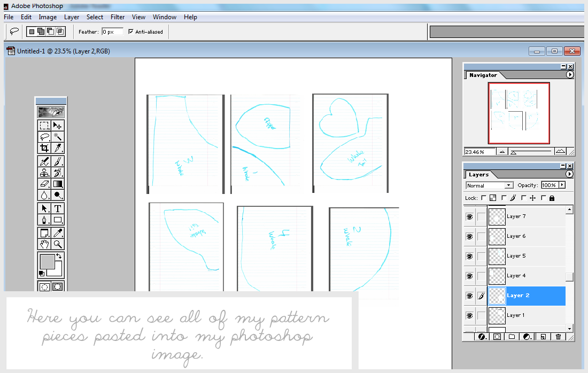Screen dimensions: 588x373
Task: Click the foreground color swatch
Action: pos(47,262)
